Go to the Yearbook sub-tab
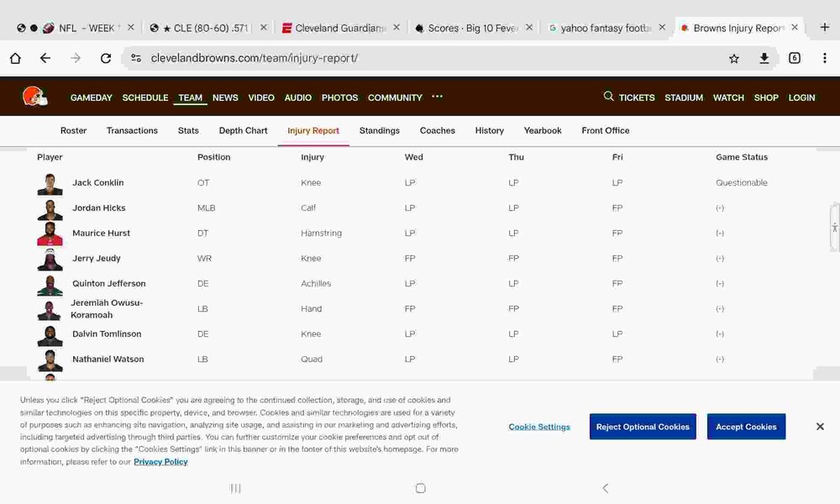 point(543,130)
